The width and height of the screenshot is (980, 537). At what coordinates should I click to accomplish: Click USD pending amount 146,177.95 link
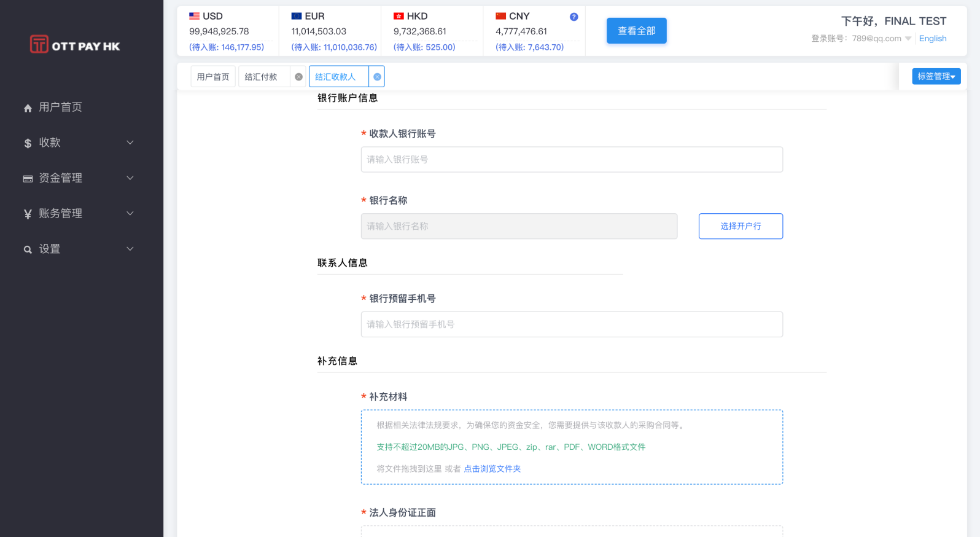pos(227,47)
